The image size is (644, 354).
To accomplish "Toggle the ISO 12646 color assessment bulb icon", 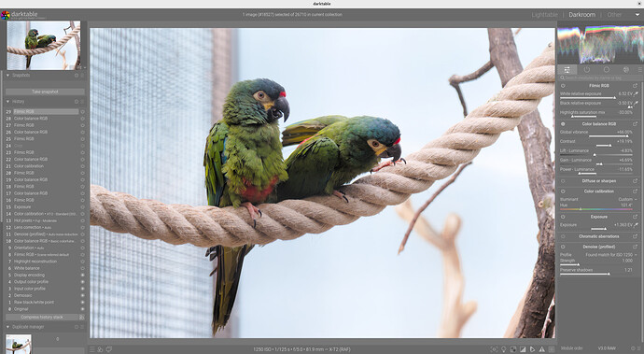I will 504,349.
